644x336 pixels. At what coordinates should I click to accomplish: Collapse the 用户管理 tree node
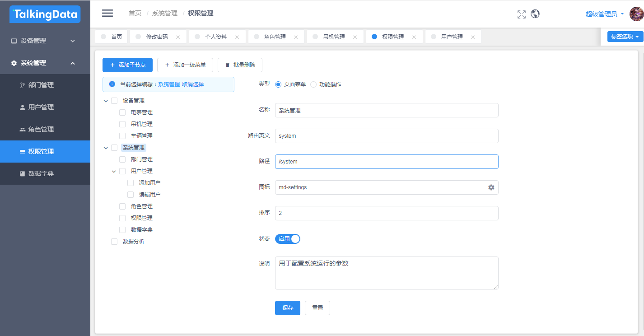coord(114,171)
